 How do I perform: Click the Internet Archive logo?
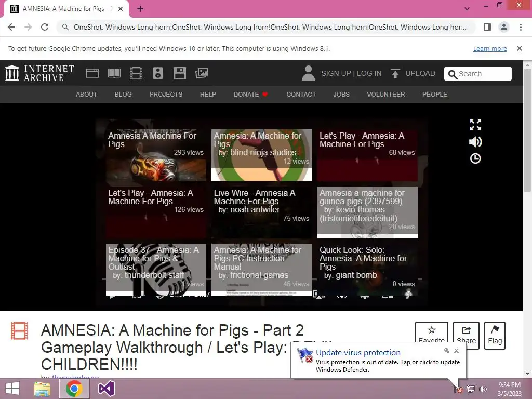point(39,73)
